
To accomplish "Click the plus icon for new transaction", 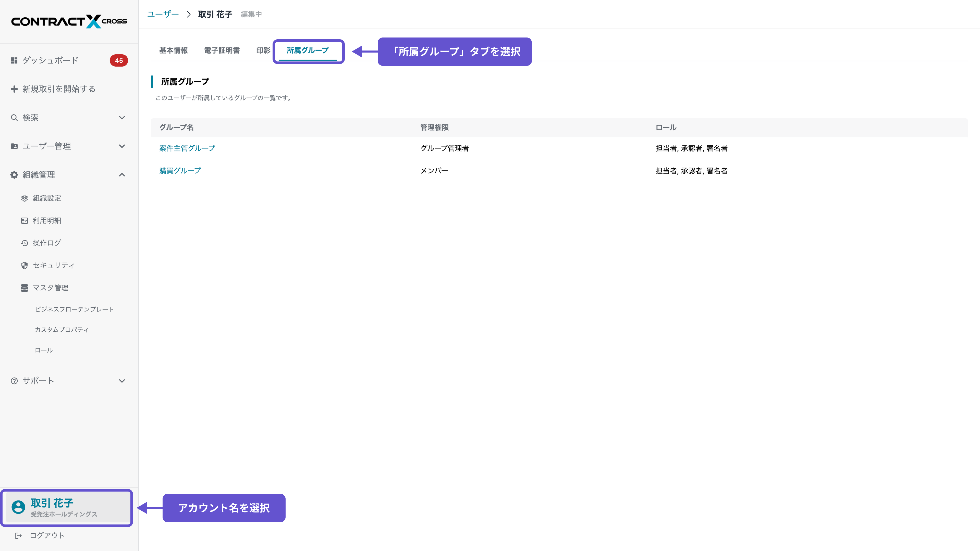I will (14, 89).
